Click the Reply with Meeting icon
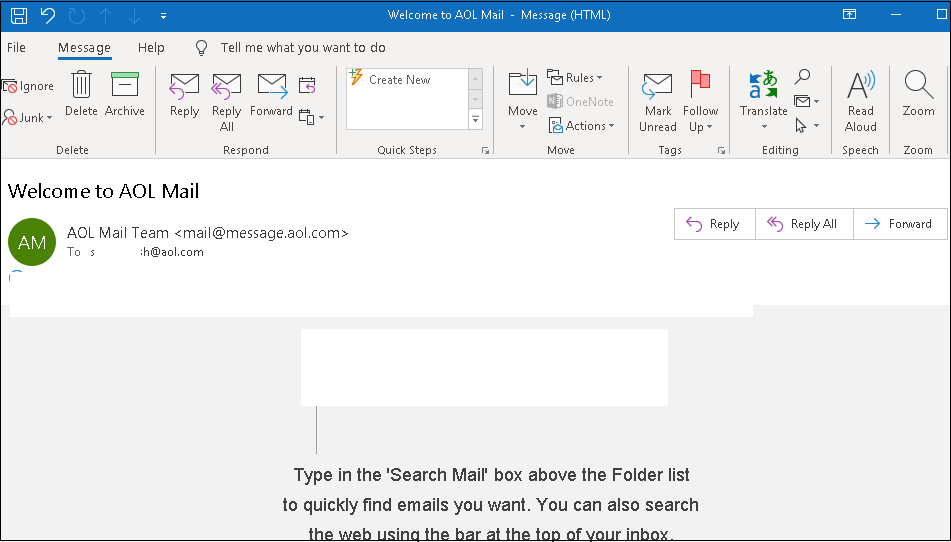The height and width of the screenshot is (542, 951). point(307,85)
